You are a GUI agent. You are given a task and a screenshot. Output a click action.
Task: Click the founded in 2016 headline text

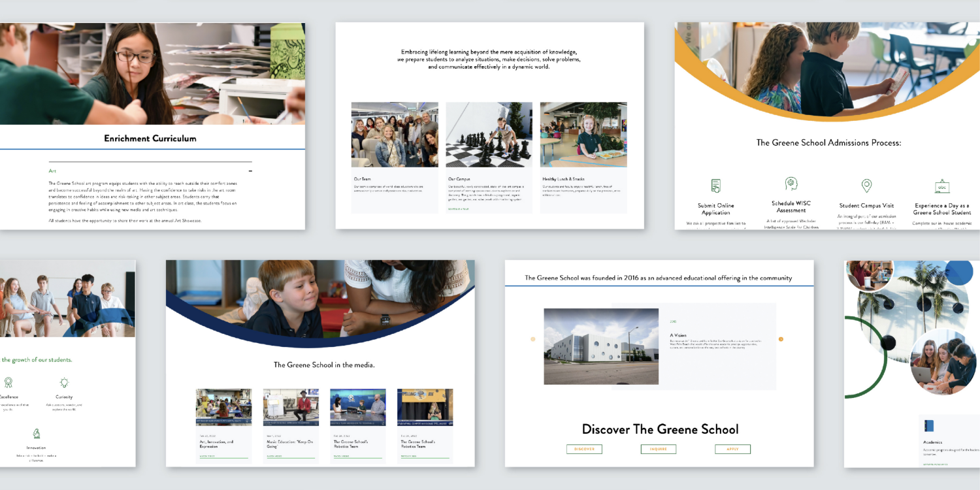[x=659, y=278]
